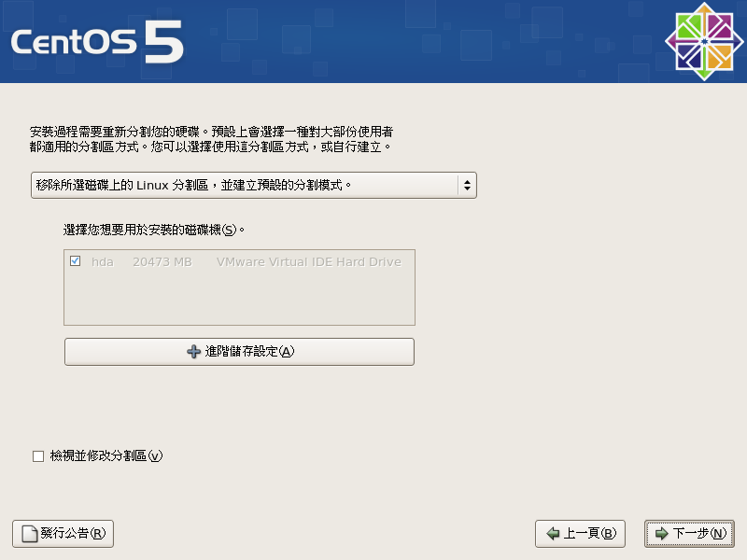This screenshot has width=747, height=560.
Task: Select the VMware Virtual IDE Hard Drive text
Action: (x=309, y=262)
